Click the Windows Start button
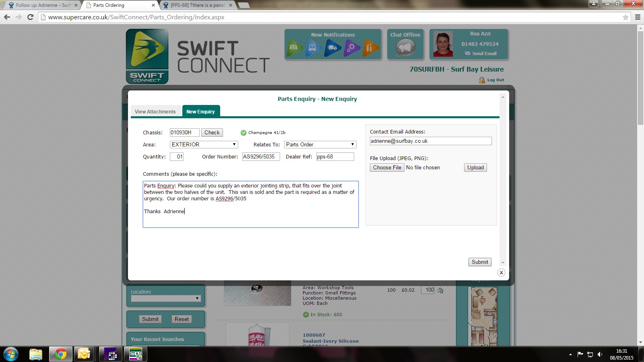Viewport: 644px width, 362px height. tap(11, 354)
